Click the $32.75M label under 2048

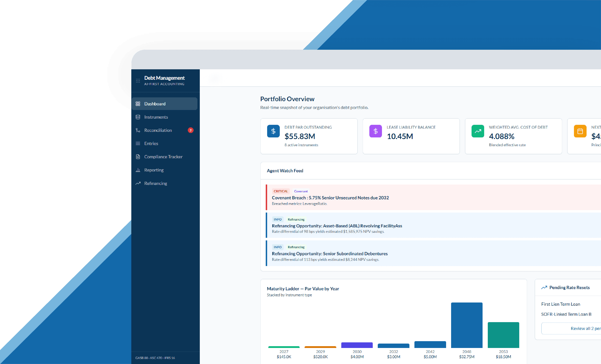point(467,357)
